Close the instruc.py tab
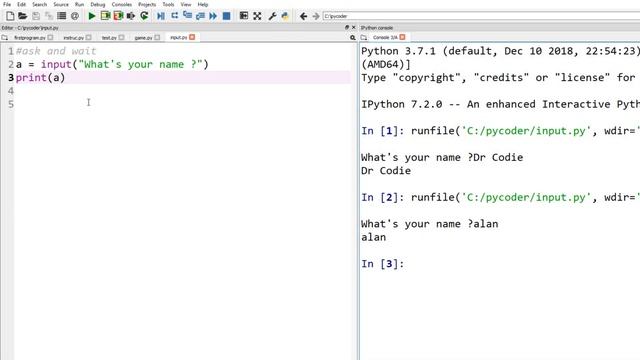Screen dimensions: 640x360 coord(89,37)
